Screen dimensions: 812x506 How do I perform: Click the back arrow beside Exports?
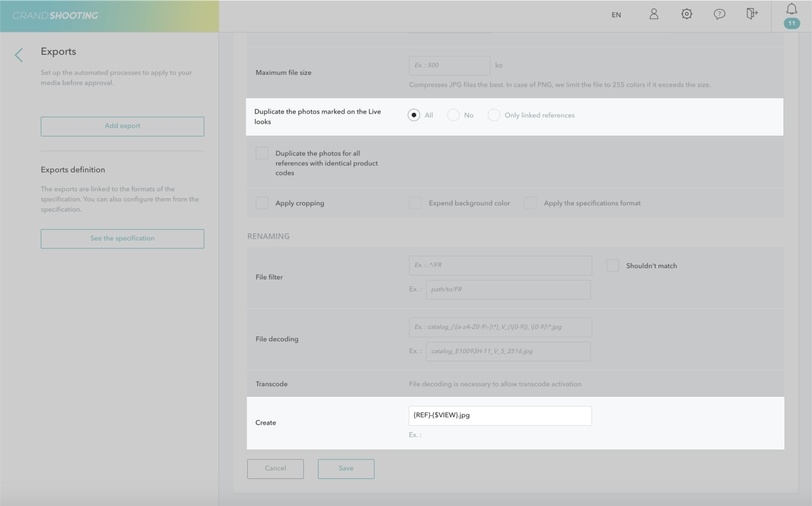click(x=19, y=55)
